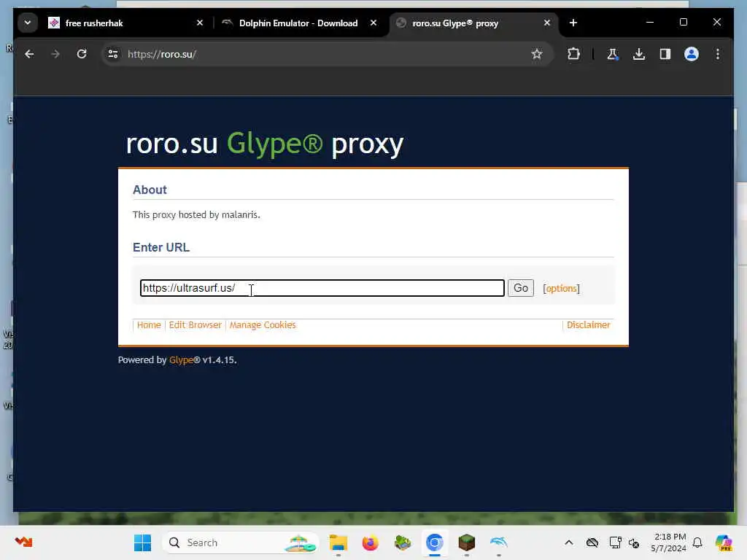
Task: Click the roro.su Glype proxy heading
Action: pyautogui.click(x=264, y=144)
